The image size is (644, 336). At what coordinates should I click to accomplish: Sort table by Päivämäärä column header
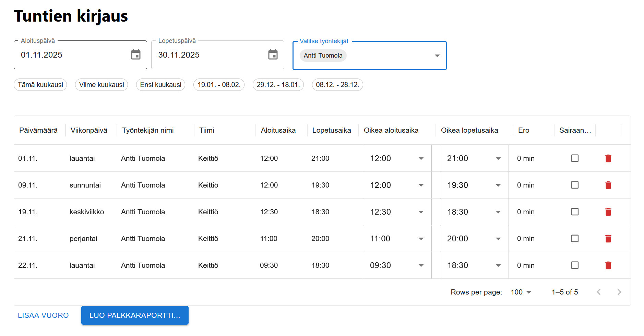tap(38, 130)
